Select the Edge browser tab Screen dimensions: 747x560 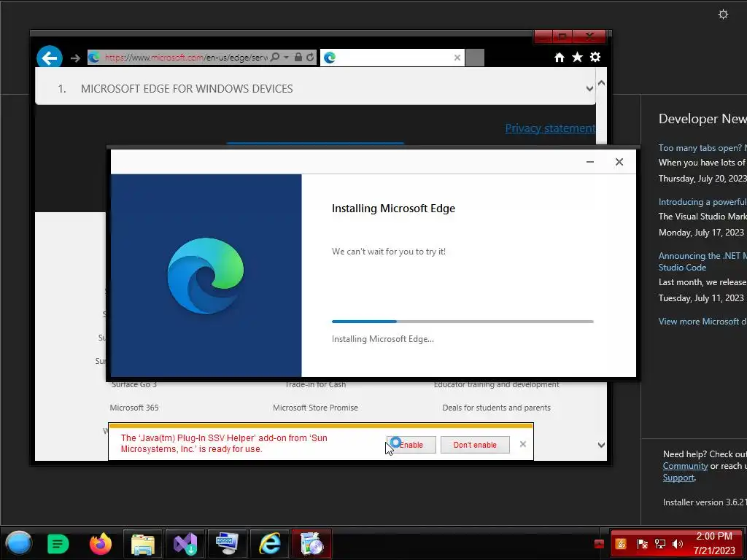pos(392,58)
